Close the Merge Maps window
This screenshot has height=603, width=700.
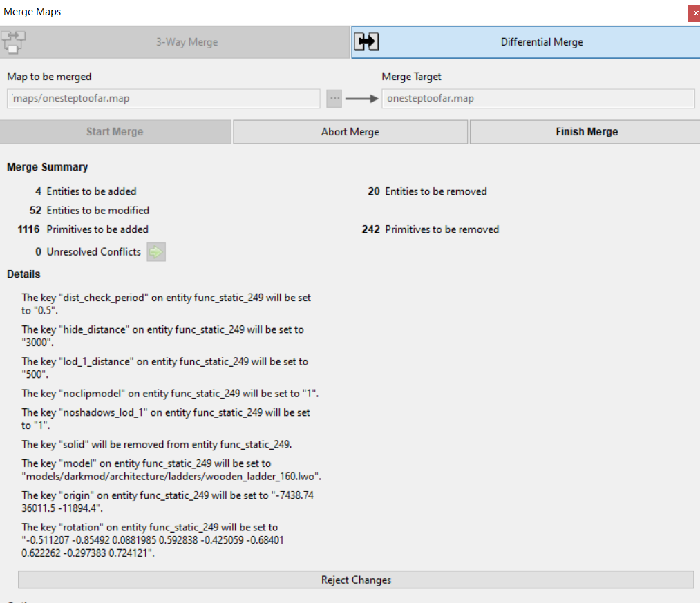click(693, 12)
